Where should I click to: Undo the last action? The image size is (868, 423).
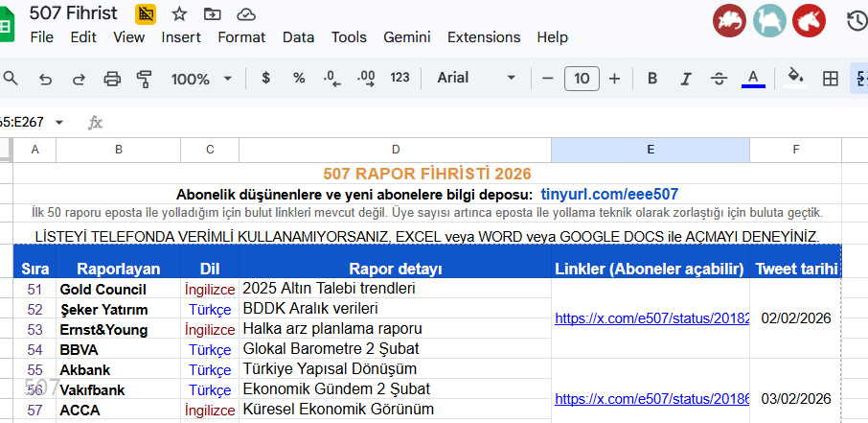[x=45, y=79]
